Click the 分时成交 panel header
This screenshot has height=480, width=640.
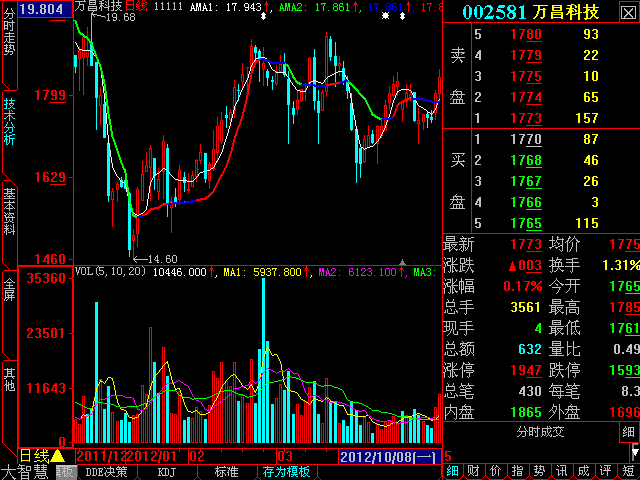pyautogui.click(x=540, y=432)
